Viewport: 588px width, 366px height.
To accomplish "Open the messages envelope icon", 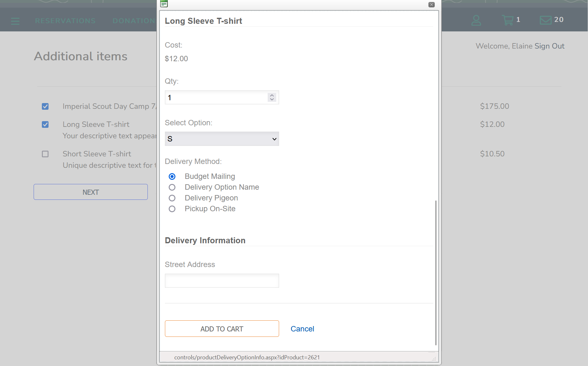I will 546,20.
